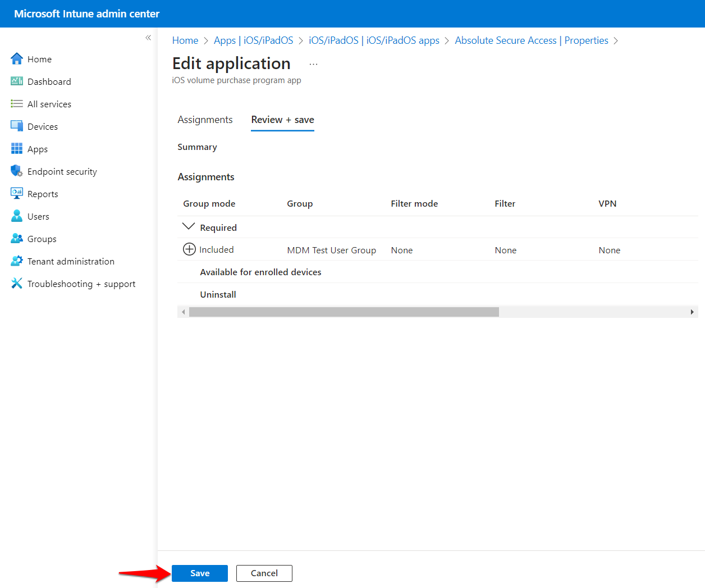Collapse the sidebar with double chevron
Image resolution: width=705 pixels, height=588 pixels.
click(148, 38)
